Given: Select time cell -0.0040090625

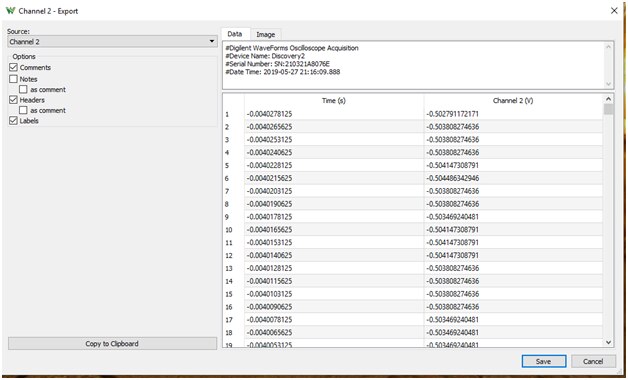Looking at the screenshot, I should click(334, 307).
